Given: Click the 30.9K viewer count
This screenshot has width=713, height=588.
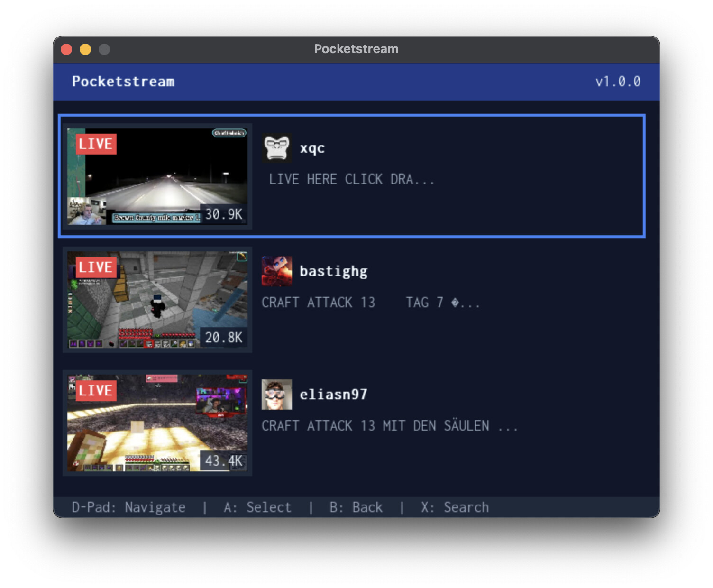Looking at the screenshot, I should pyautogui.click(x=223, y=214).
